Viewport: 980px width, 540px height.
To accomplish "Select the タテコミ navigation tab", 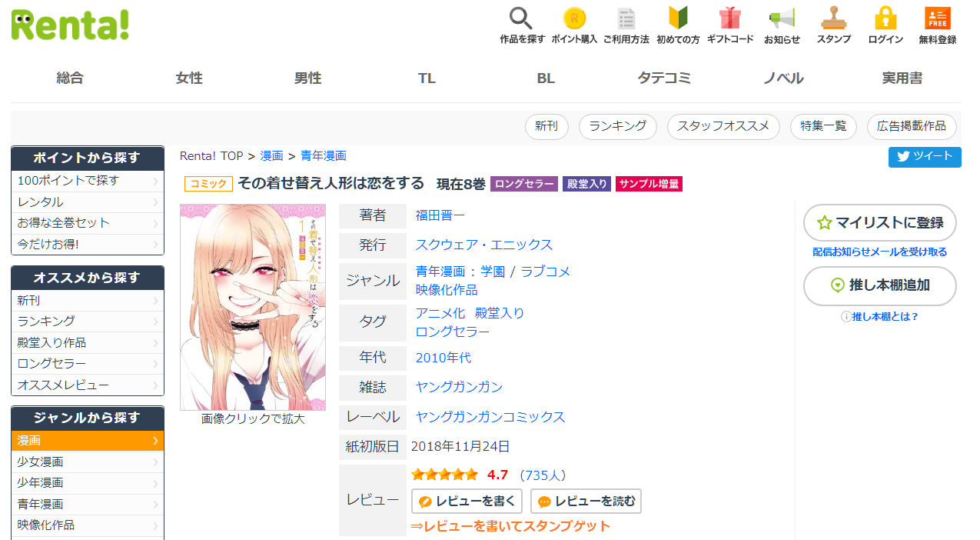I will click(665, 78).
